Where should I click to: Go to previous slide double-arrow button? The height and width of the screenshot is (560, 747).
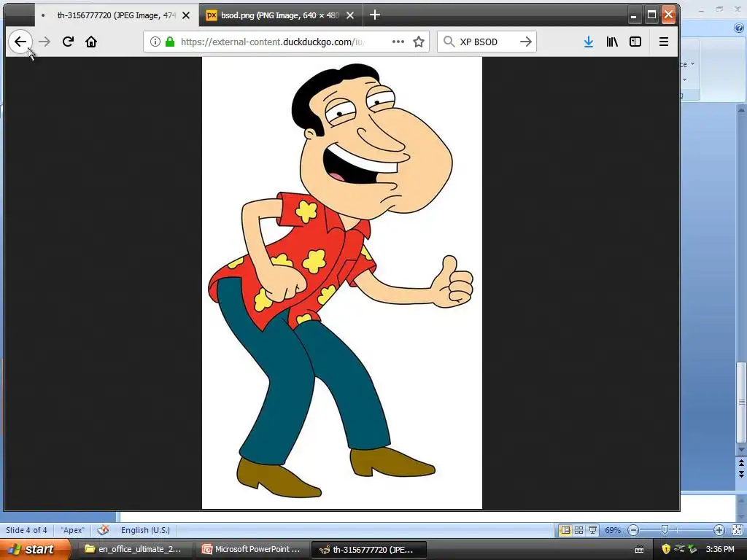(741, 463)
